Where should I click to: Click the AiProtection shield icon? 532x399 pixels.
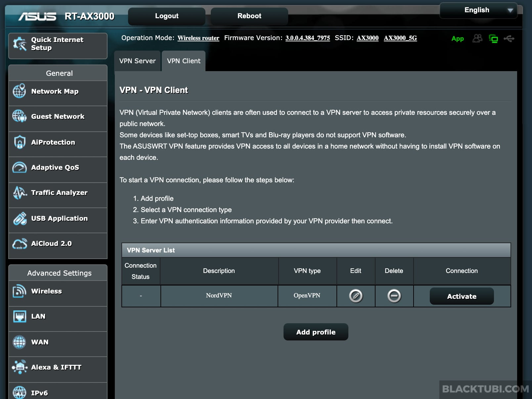click(x=19, y=142)
